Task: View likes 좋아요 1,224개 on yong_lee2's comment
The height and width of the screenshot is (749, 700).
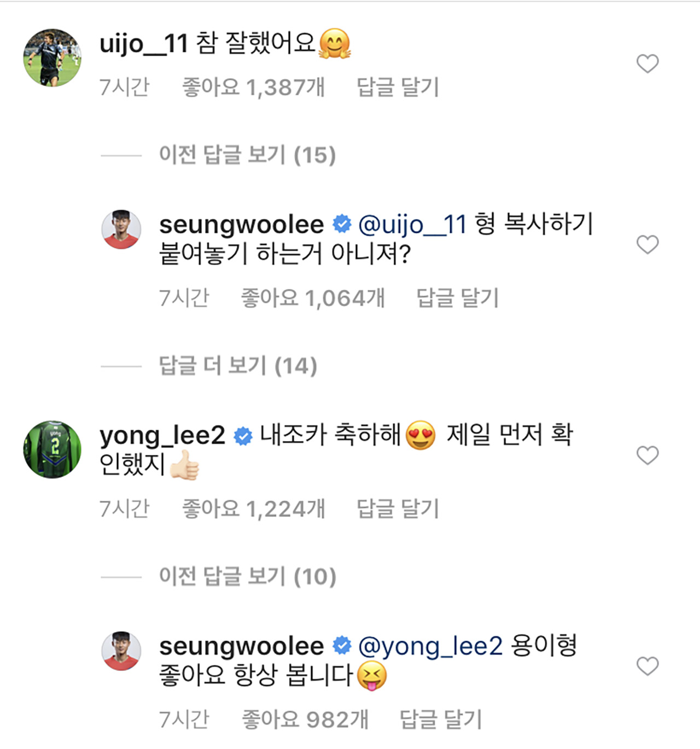Action: pyautogui.click(x=253, y=509)
